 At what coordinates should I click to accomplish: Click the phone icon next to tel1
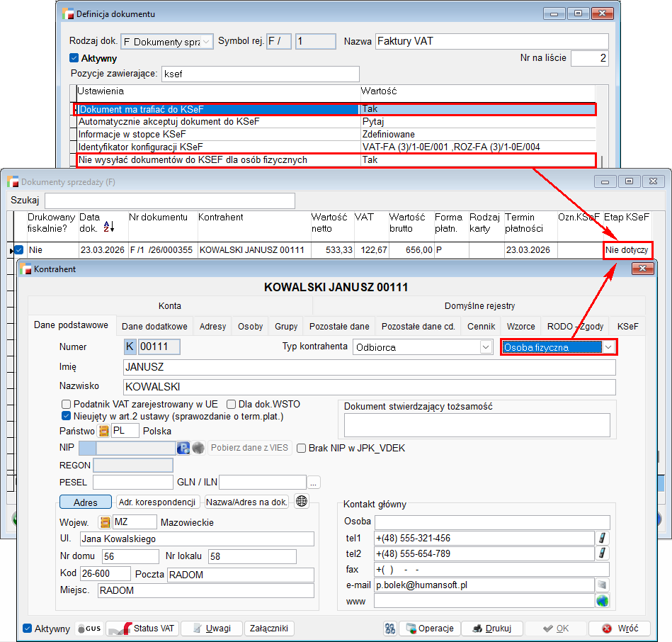[603, 539]
